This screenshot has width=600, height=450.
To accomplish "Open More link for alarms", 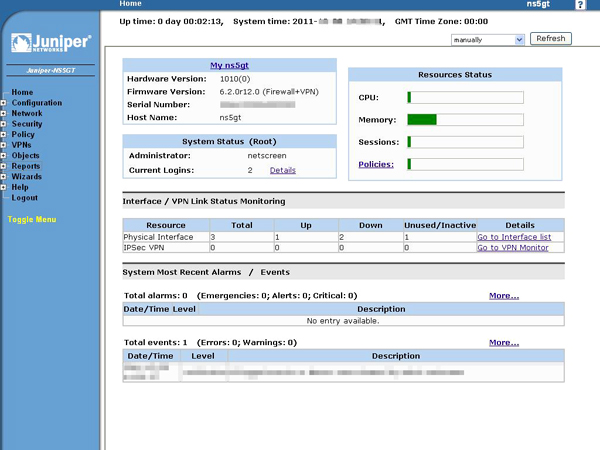I will [504, 296].
